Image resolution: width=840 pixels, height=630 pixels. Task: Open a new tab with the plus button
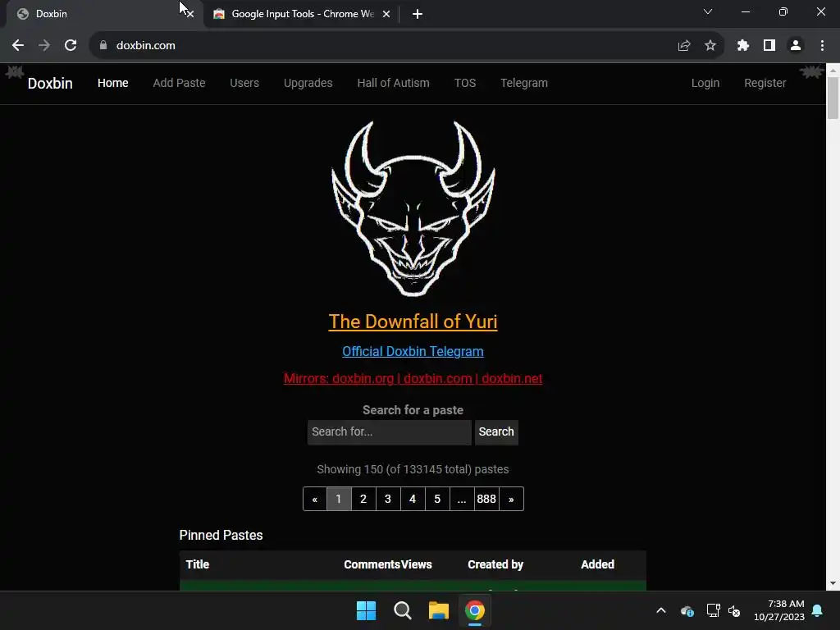coord(418,14)
